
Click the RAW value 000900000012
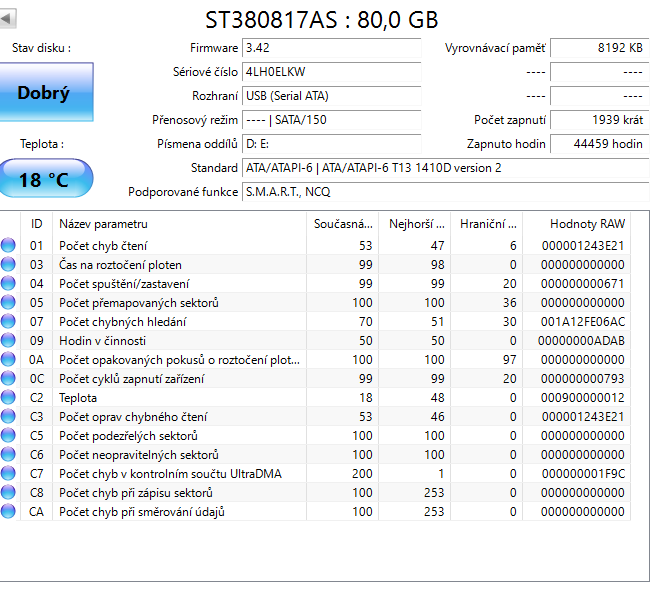point(583,398)
